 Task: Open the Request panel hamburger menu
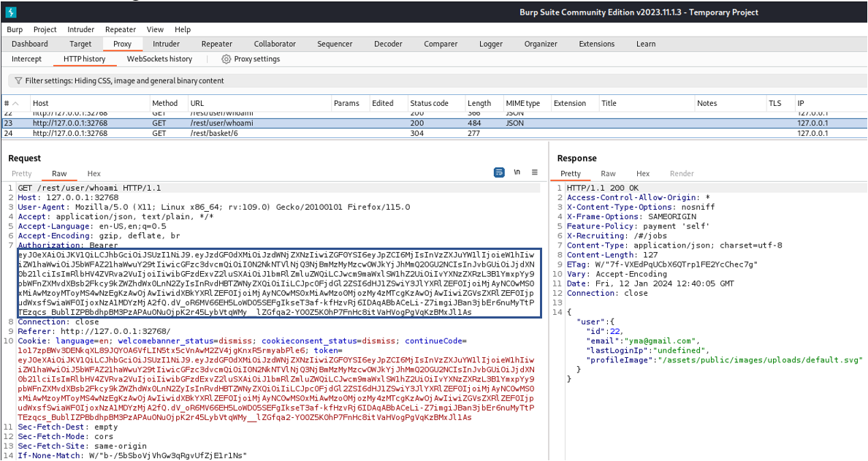pyautogui.click(x=535, y=172)
